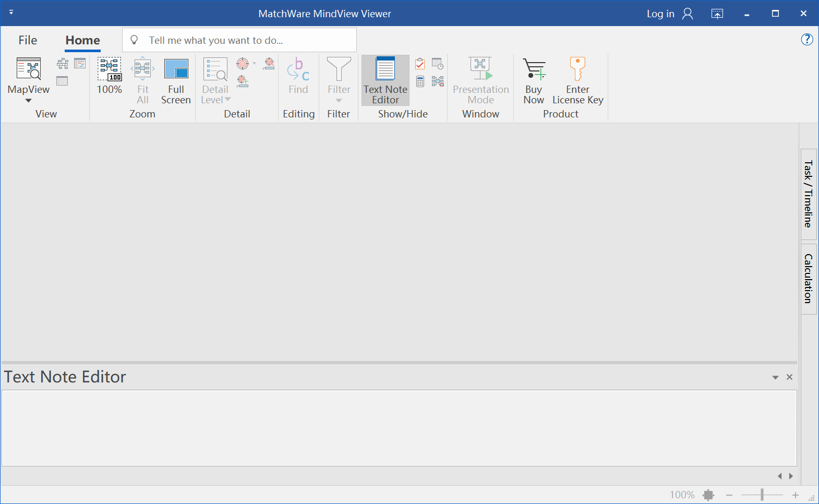Click the Enter License Key icon
Viewport: 819px width, 504px height.
pos(577,69)
